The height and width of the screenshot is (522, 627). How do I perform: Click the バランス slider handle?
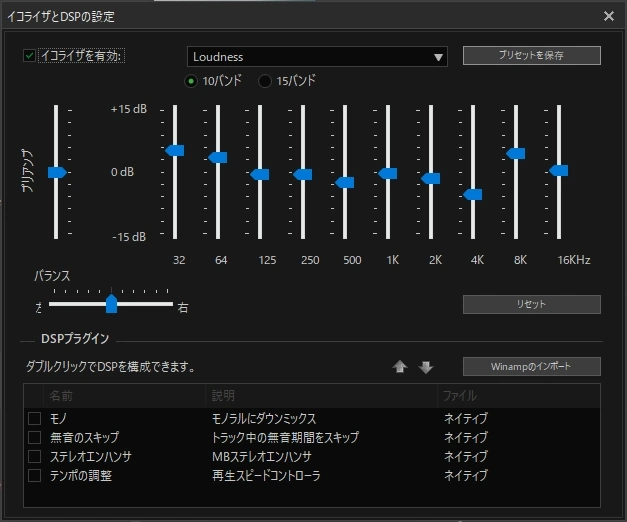(112, 304)
